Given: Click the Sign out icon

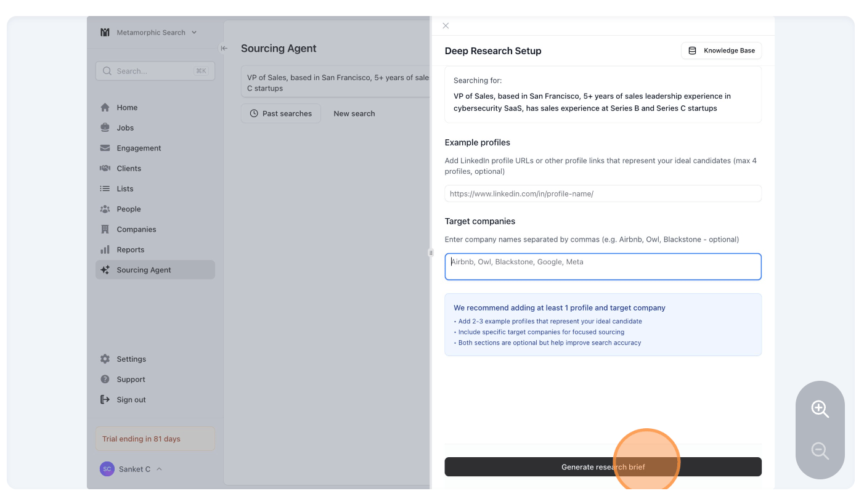Looking at the screenshot, I should click(105, 399).
